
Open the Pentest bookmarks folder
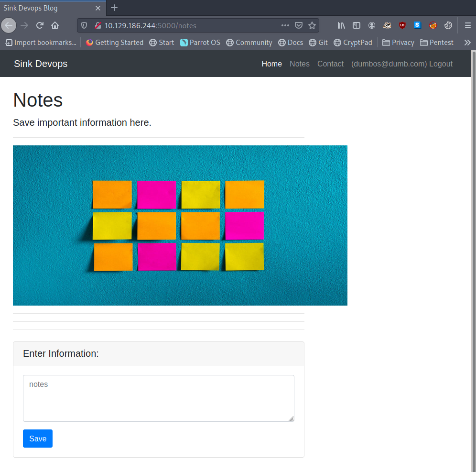436,43
